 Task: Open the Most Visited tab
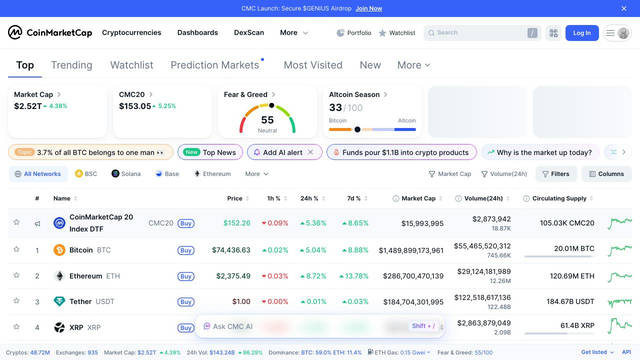pos(313,65)
